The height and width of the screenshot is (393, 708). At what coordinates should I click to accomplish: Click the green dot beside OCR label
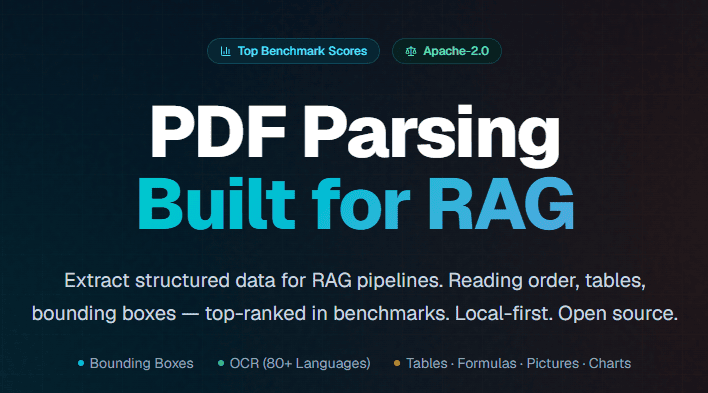click(221, 363)
